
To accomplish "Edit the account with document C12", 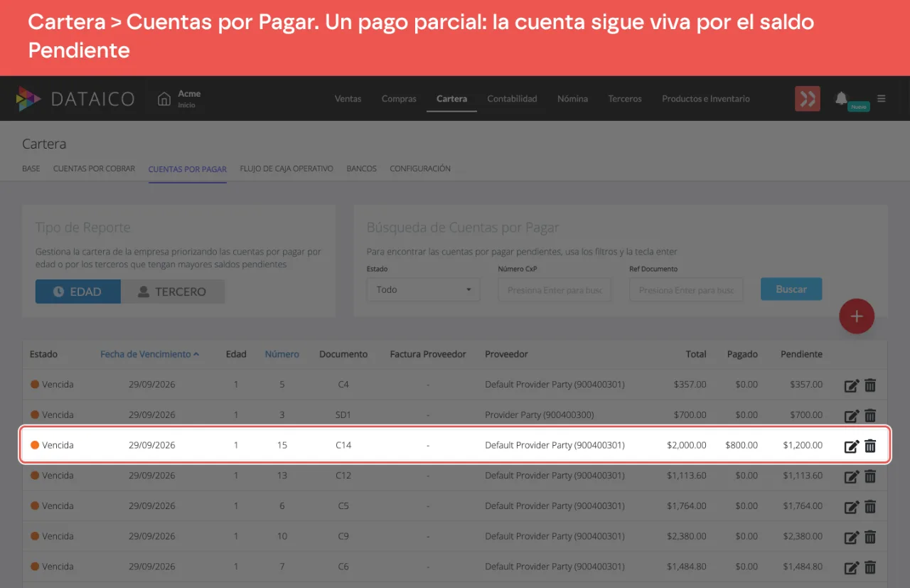I will [852, 476].
